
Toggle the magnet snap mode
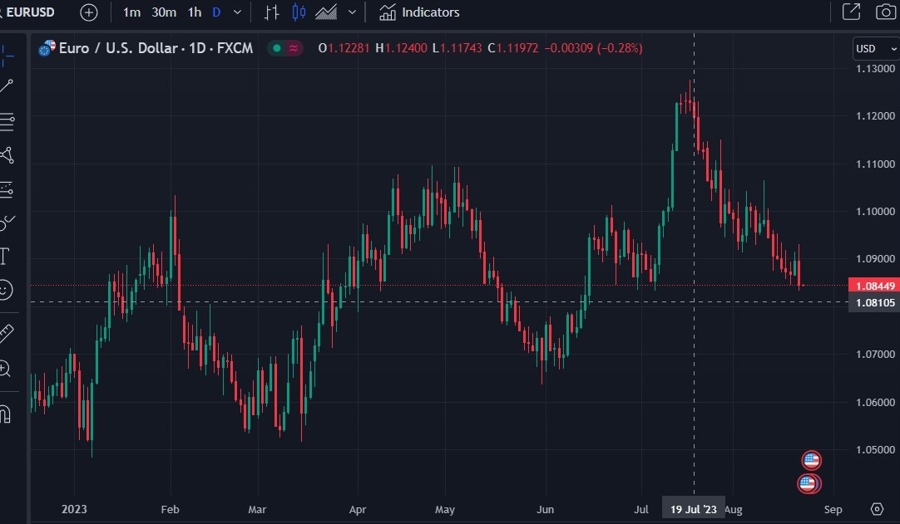point(5,414)
